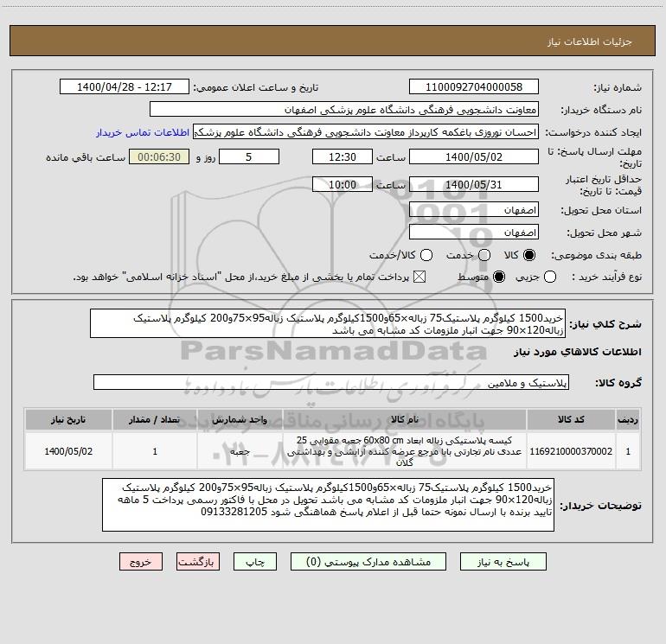Click the واحد شمارش column header
The image size is (666, 644).
click(240, 419)
